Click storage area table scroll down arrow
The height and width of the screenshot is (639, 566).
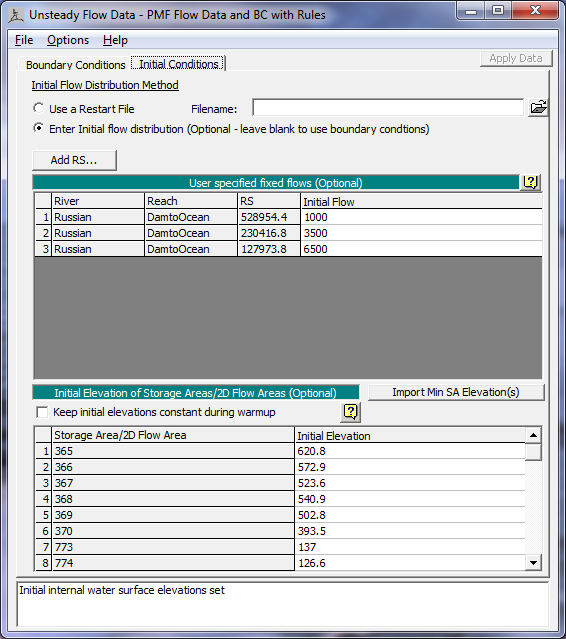pyautogui.click(x=533, y=563)
